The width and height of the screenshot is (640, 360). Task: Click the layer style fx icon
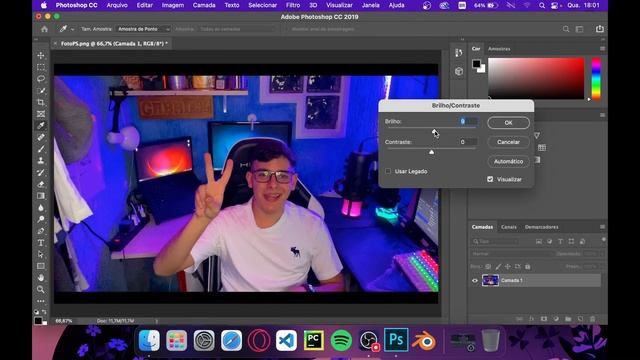[x=531, y=319]
